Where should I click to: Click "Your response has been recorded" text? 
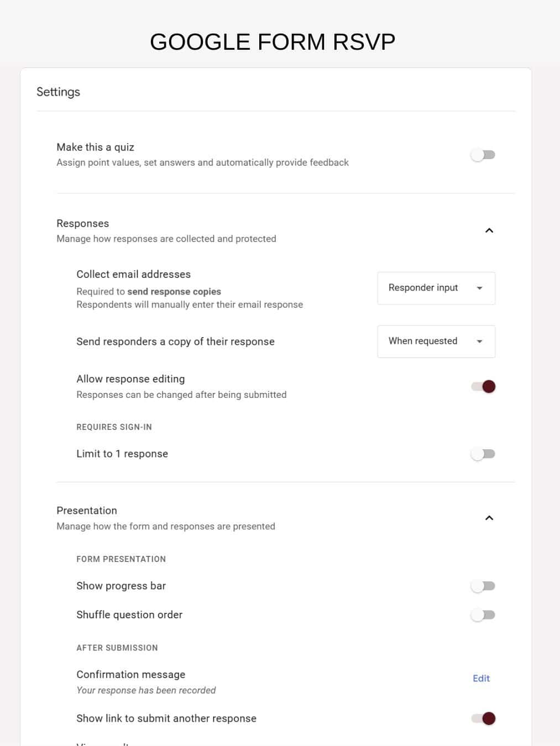click(x=146, y=691)
